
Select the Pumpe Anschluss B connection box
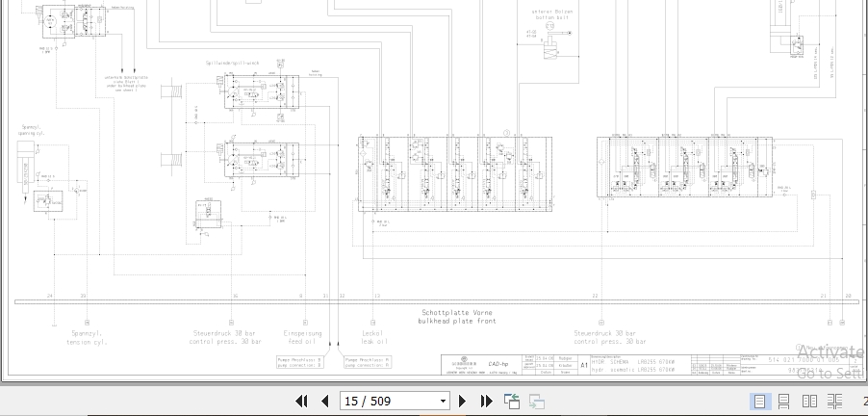click(x=300, y=363)
